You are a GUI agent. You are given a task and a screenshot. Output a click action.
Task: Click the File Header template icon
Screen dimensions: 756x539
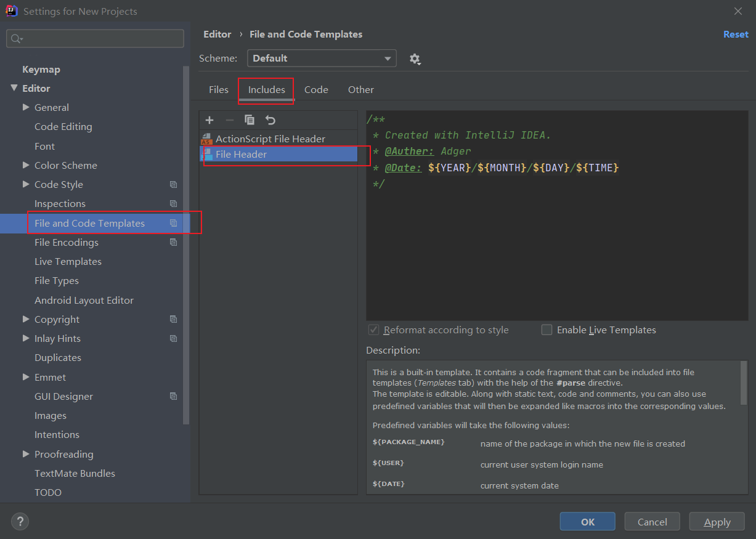207,155
